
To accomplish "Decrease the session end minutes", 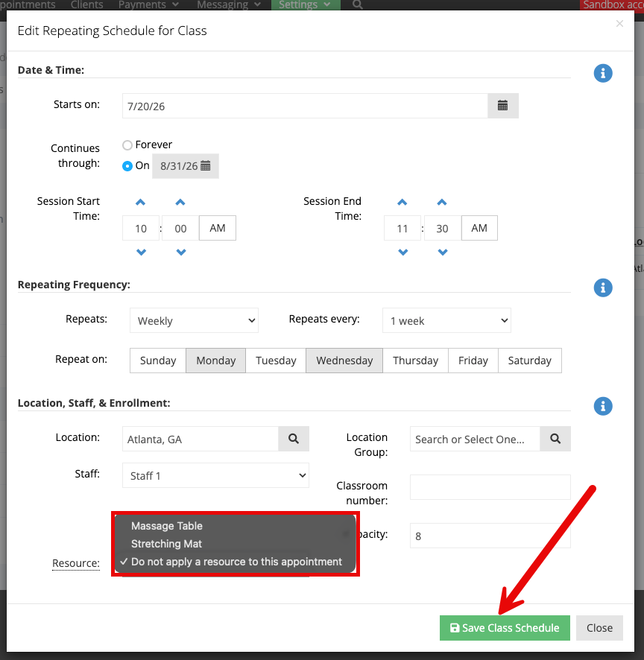I will (443, 252).
